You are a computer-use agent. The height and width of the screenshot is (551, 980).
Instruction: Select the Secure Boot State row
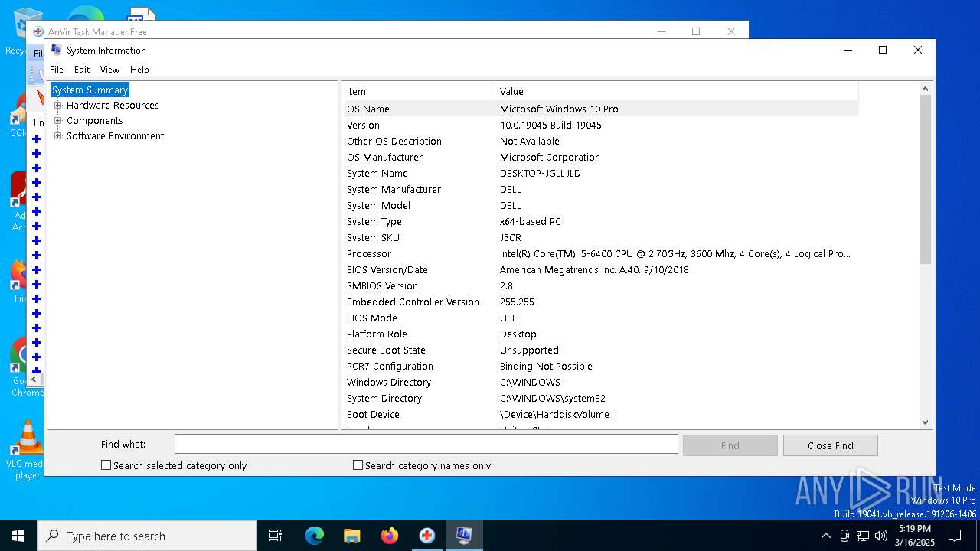(x=600, y=350)
